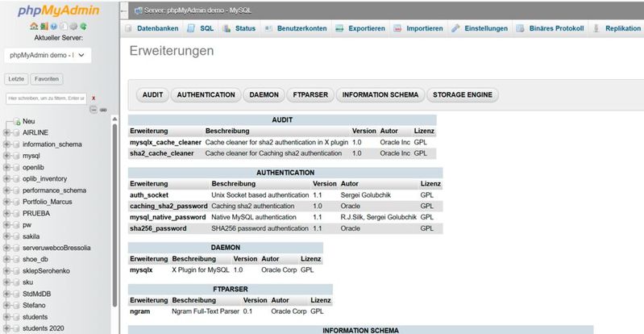This screenshot has height=334, width=644.
Task: Click the sklepSerohenko database icon
Action: point(16,271)
